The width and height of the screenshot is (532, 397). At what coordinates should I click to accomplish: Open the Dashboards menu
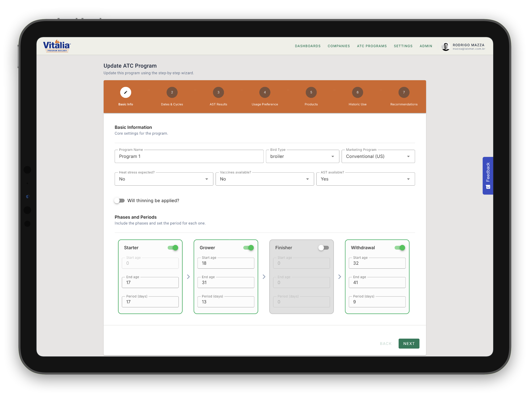click(308, 46)
